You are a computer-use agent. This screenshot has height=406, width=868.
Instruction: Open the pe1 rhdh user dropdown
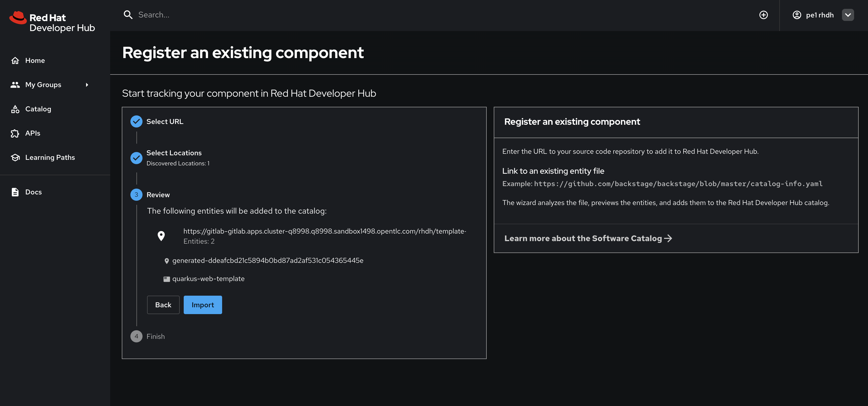[x=848, y=15]
